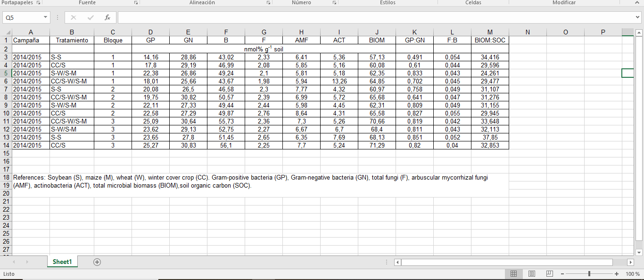This screenshot has width=644, height=280.
Task: Select the Sheet1 tab
Action: (x=62, y=262)
